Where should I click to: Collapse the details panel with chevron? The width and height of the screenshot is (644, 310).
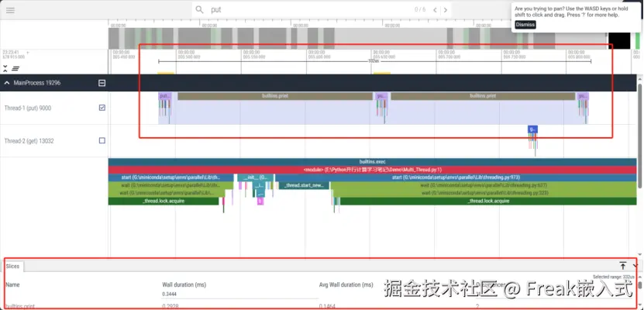(635, 266)
